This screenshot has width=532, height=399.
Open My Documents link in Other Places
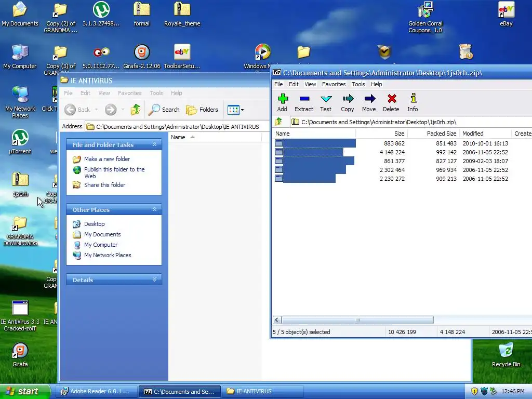coord(102,234)
